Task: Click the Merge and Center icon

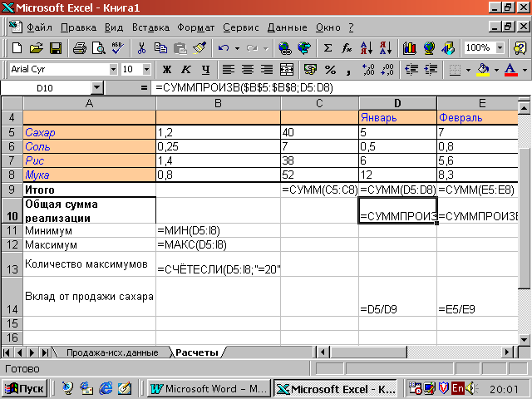Action: tap(287, 70)
